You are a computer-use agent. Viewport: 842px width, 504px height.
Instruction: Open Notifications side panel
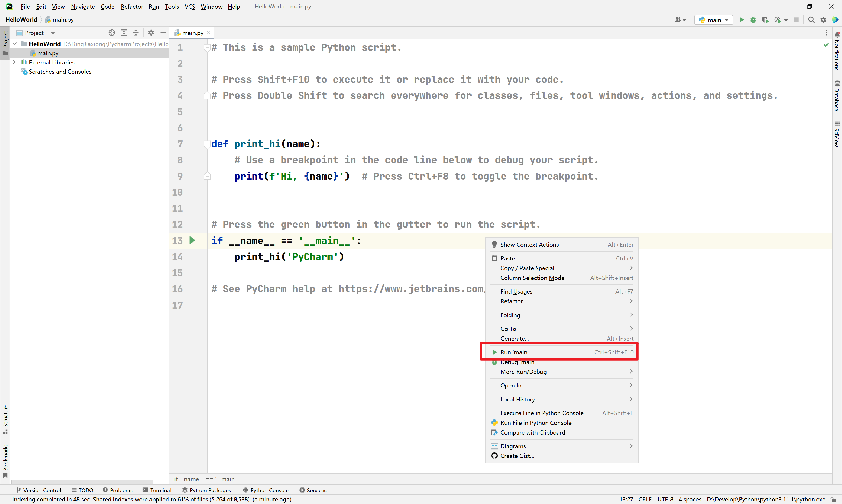pos(836,51)
